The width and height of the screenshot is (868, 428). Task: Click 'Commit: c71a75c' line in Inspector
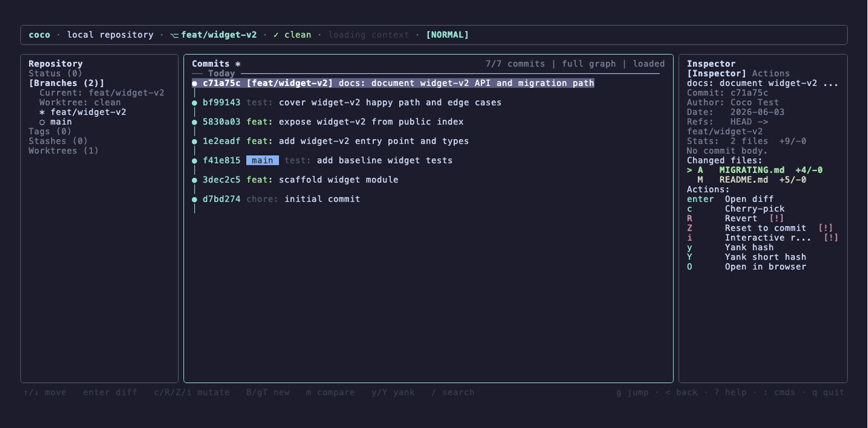click(x=727, y=93)
